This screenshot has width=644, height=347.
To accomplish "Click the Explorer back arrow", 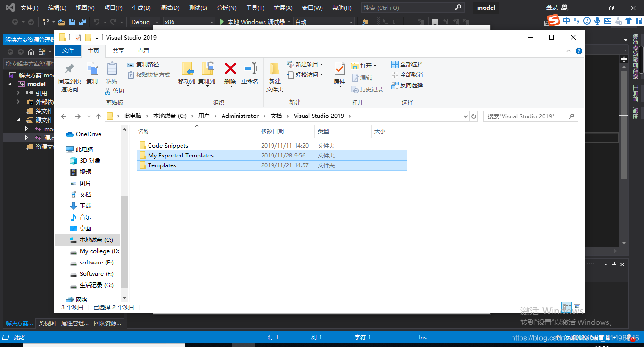I will pyautogui.click(x=64, y=116).
